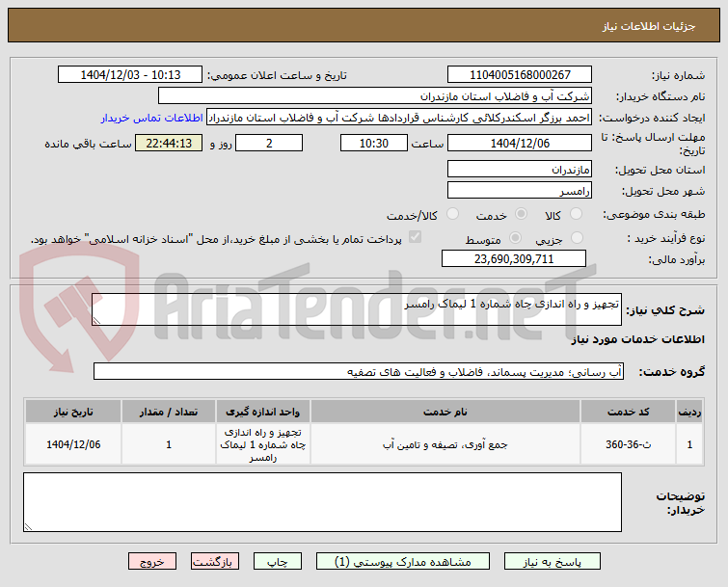The image size is (728, 587).
Task: Click the چاپ print button
Action: (277, 561)
